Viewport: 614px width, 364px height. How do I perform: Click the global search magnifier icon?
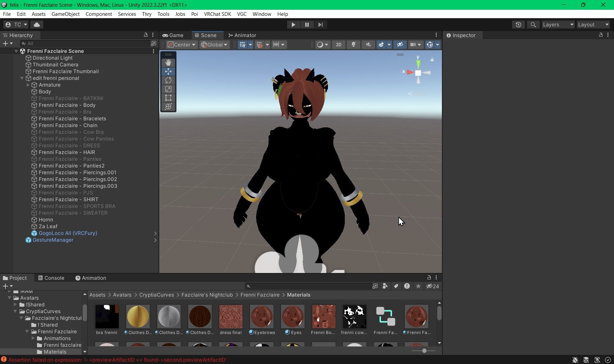pyautogui.click(x=533, y=25)
